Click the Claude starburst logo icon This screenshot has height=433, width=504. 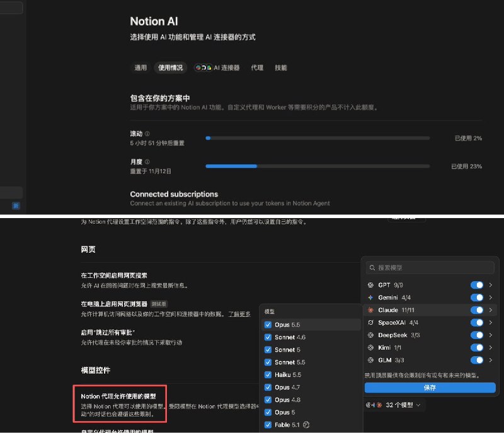pyautogui.click(x=370, y=310)
